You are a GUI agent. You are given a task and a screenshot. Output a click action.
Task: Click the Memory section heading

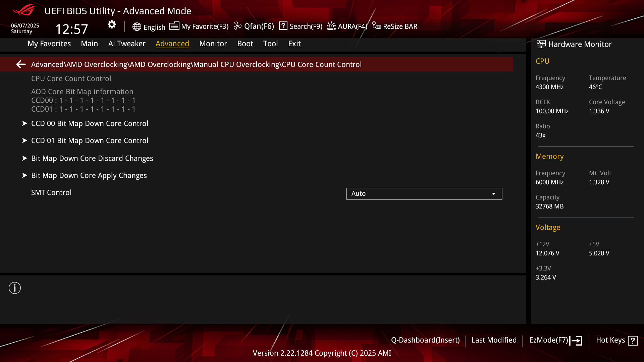[549, 156]
